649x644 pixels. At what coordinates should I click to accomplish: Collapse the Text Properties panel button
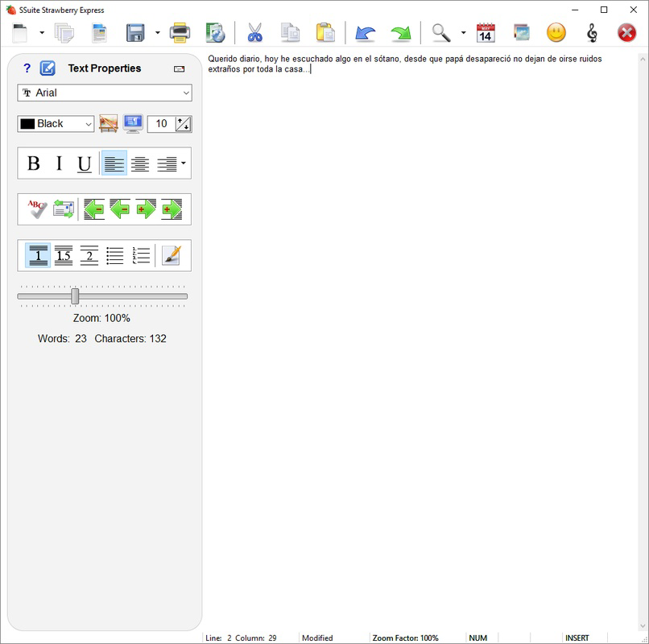pyautogui.click(x=180, y=69)
